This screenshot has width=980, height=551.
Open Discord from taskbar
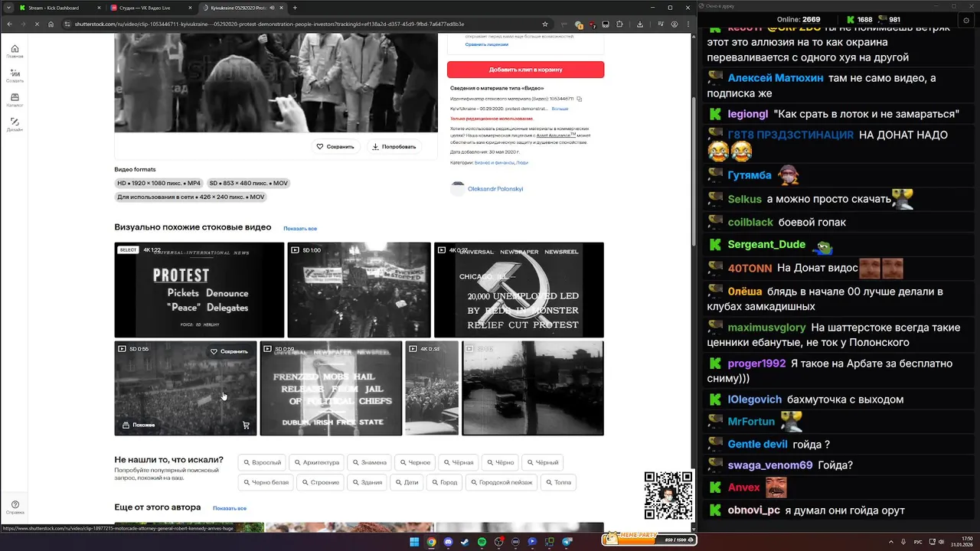(x=448, y=542)
